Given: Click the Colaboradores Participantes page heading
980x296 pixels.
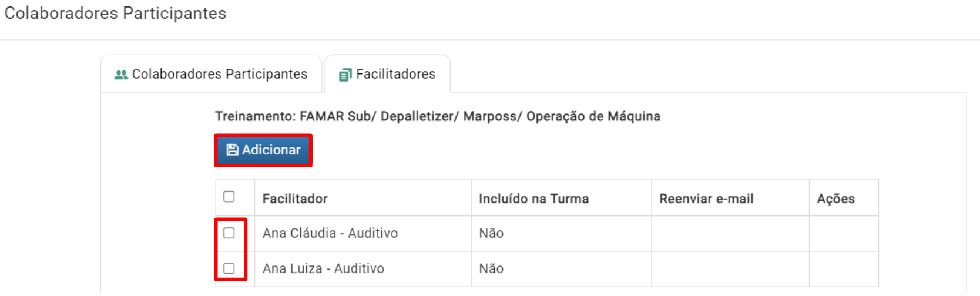Looking at the screenshot, I should [x=115, y=13].
